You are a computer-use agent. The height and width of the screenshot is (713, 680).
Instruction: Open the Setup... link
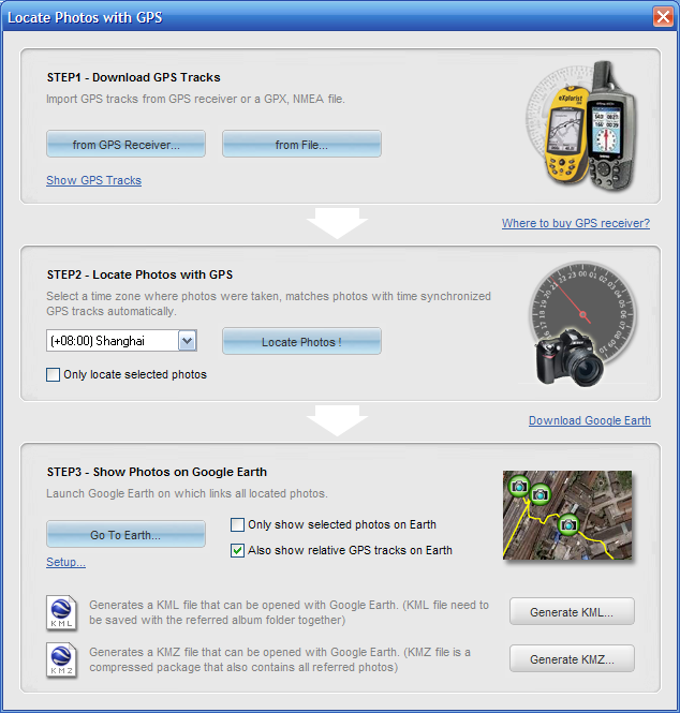[66, 562]
